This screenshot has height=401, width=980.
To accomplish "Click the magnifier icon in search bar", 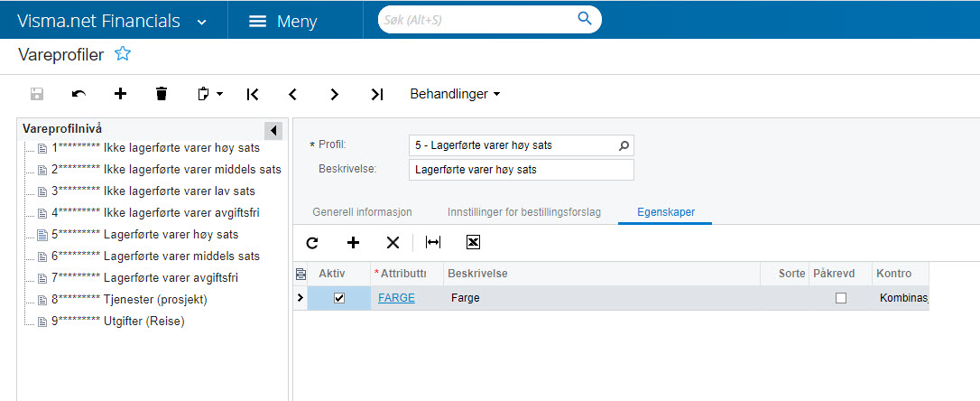I will 585,19.
